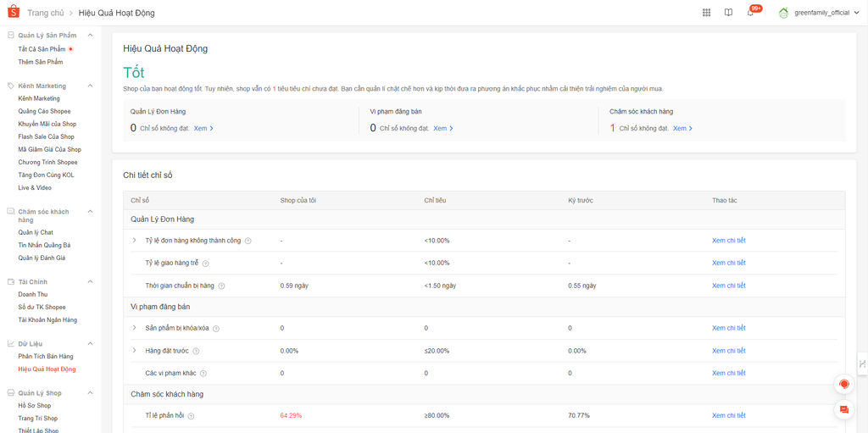868x433 pixels.
Task: Open Số dư TK Shopee menu item
Action: 42,308
